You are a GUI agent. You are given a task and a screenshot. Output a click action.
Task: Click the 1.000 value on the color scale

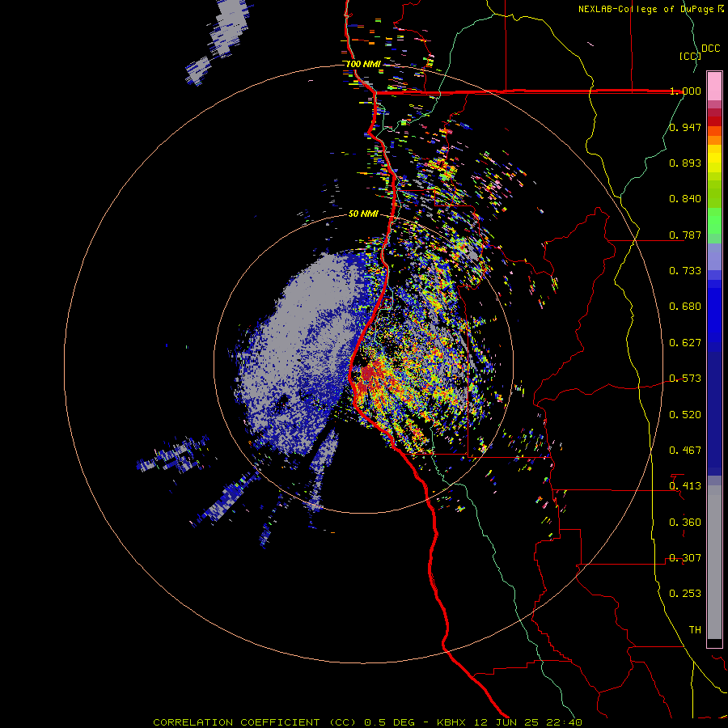click(x=685, y=91)
